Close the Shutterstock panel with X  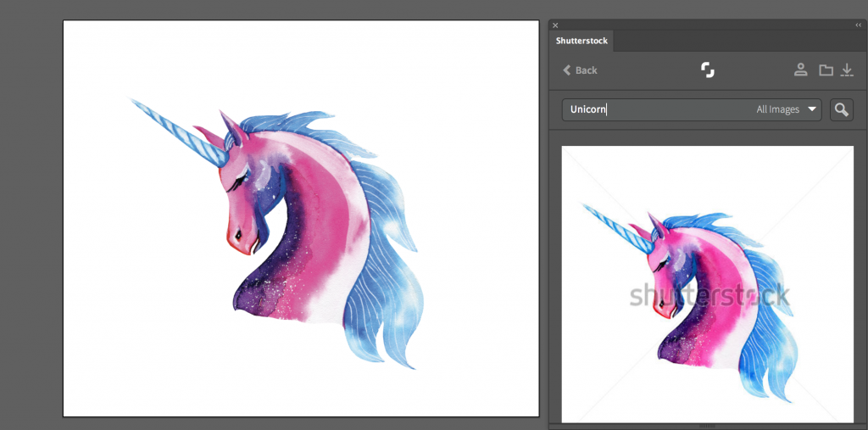click(555, 25)
